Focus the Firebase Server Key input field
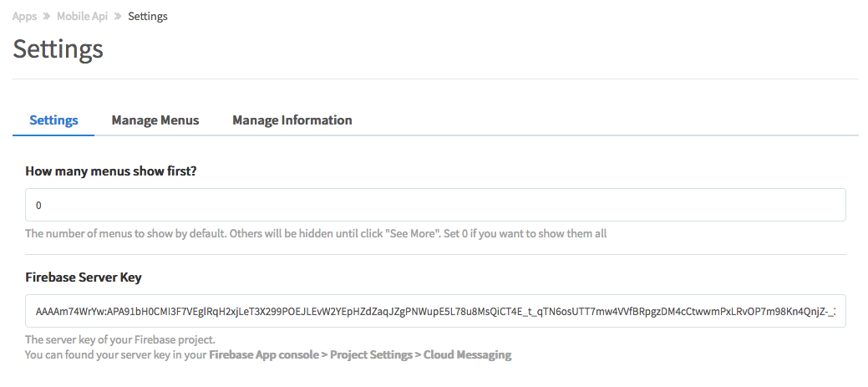The height and width of the screenshot is (387, 868). tap(434, 311)
